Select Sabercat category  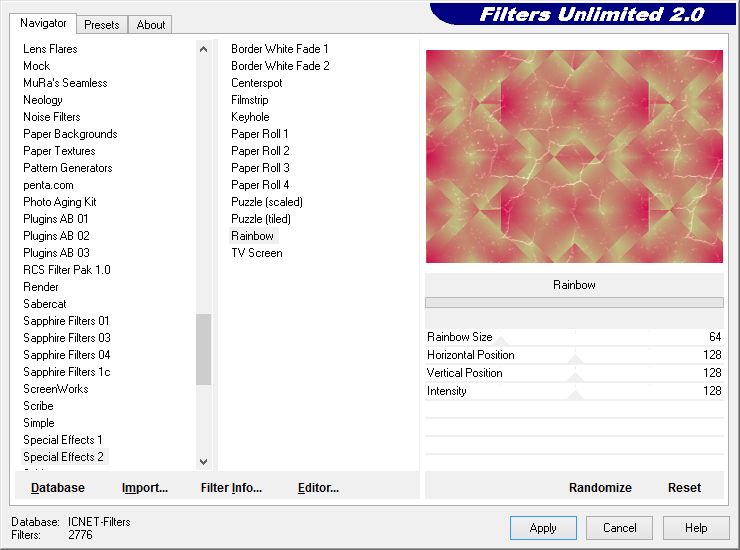click(x=44, y=304)
